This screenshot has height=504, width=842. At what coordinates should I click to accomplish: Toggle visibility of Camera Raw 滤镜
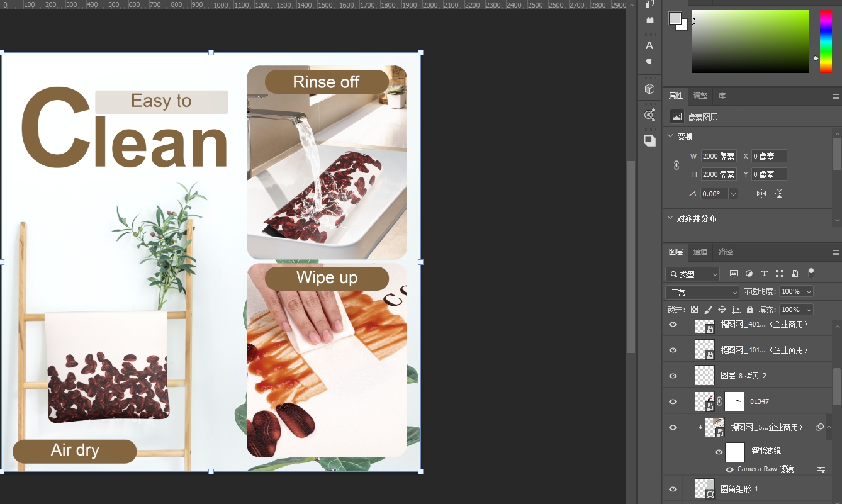[x=729, y=469]
